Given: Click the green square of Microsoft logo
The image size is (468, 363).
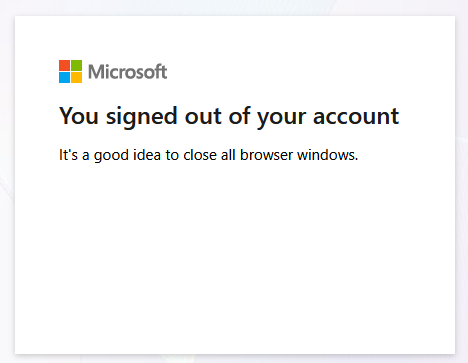Looking at the screenshot, I should [x=76, y=65].
